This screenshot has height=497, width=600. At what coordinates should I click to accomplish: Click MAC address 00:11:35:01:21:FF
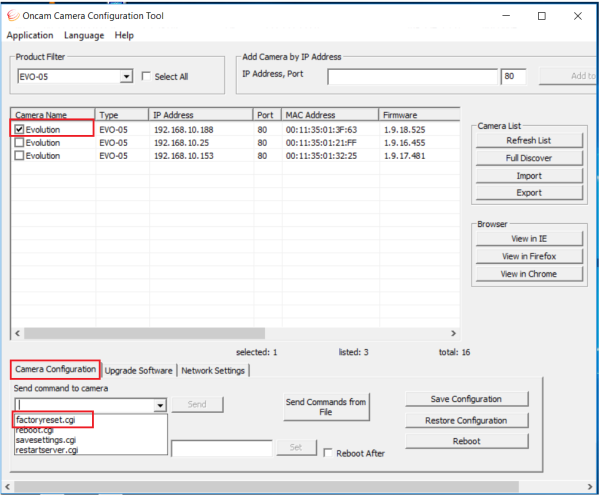321,143
